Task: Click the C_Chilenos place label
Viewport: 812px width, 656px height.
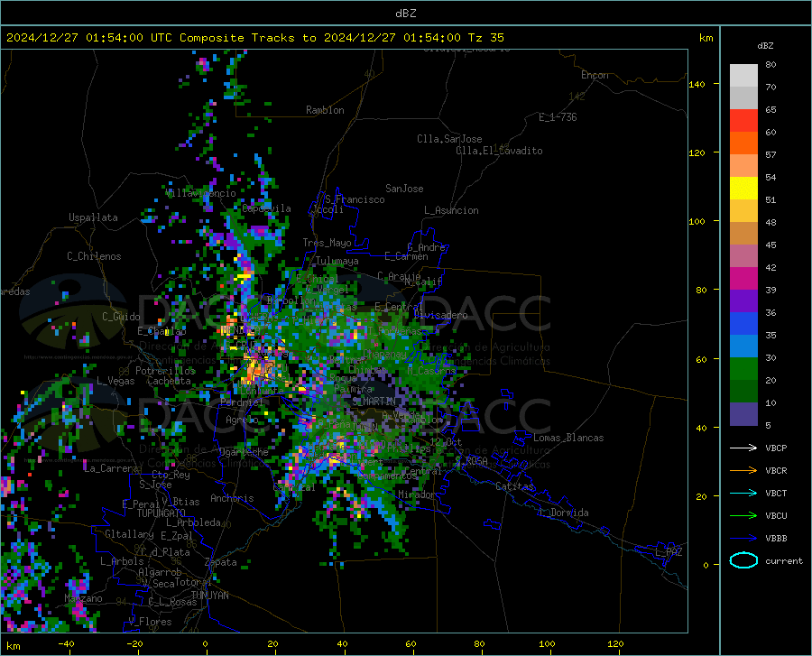Action: (94, 256)
